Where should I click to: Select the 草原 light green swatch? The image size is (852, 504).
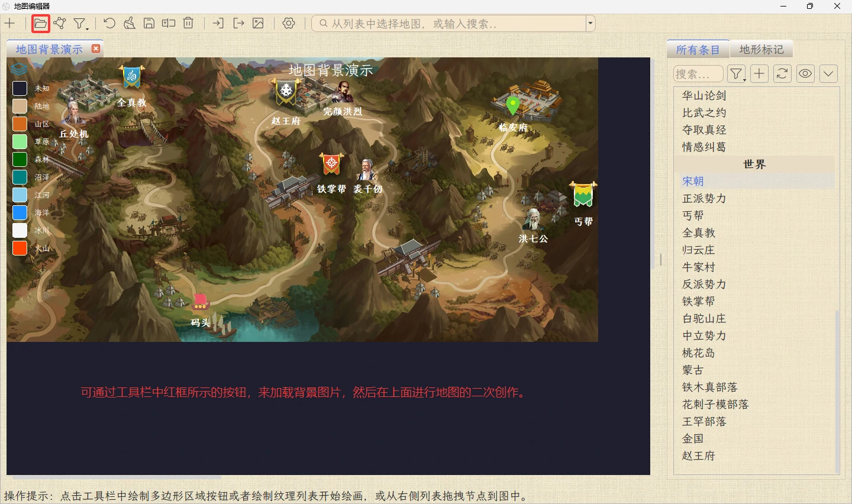point(20,141)
